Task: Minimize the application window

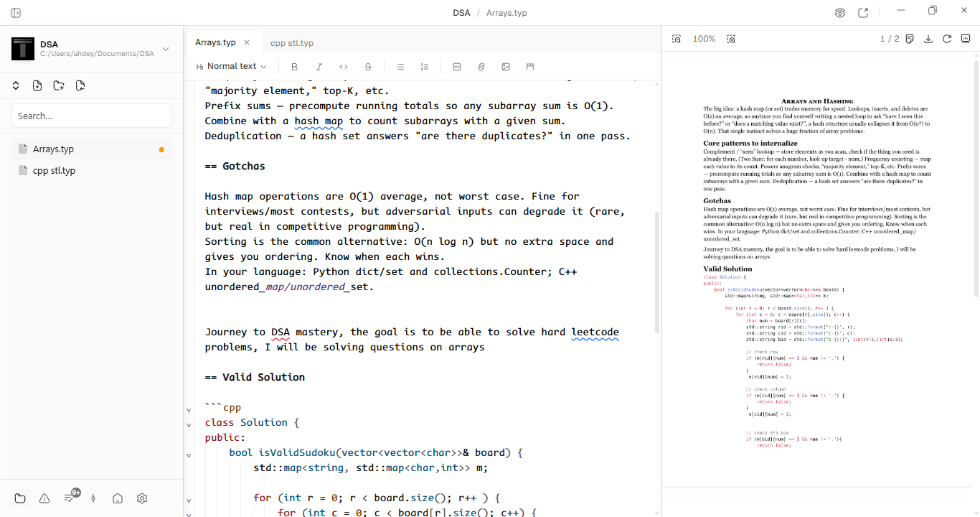Action: click(901, 11)
